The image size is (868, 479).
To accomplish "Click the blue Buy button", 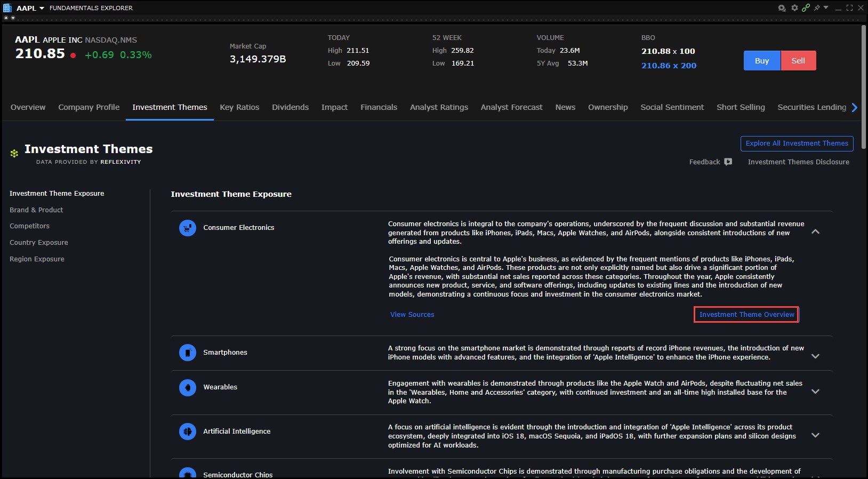I will [762, 61].
